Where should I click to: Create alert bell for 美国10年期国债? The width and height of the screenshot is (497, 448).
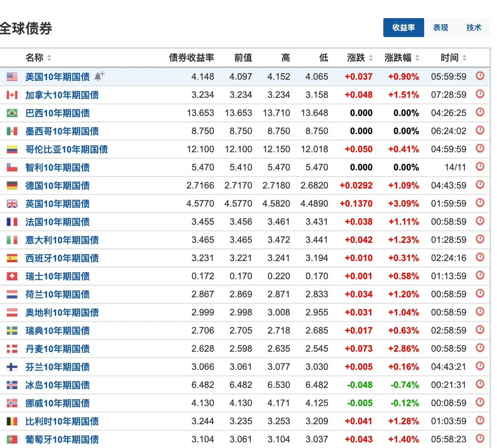[x=99, y=76]
